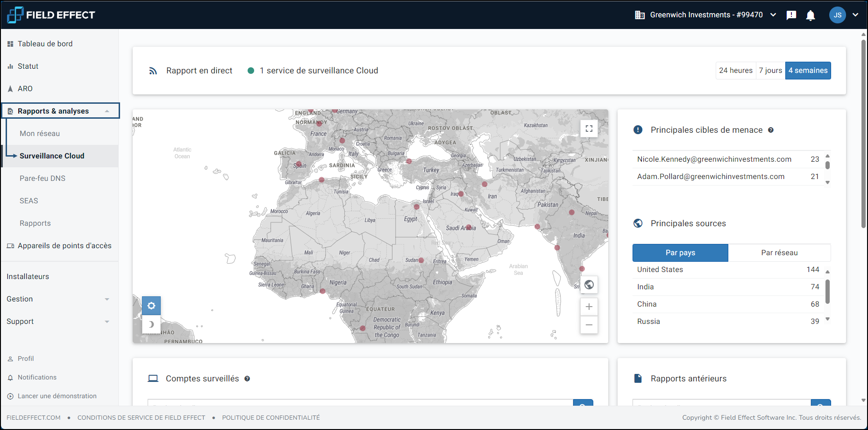The image size is (868, 430).
Task: Open the Greenwich Investments organization dropdown
Action: (x=706, y=15)
